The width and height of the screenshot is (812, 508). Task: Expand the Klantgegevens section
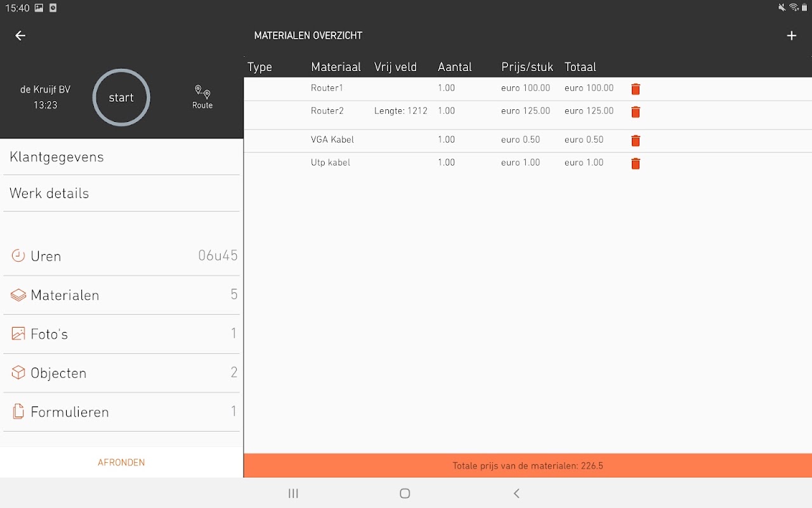coord(122,157)
